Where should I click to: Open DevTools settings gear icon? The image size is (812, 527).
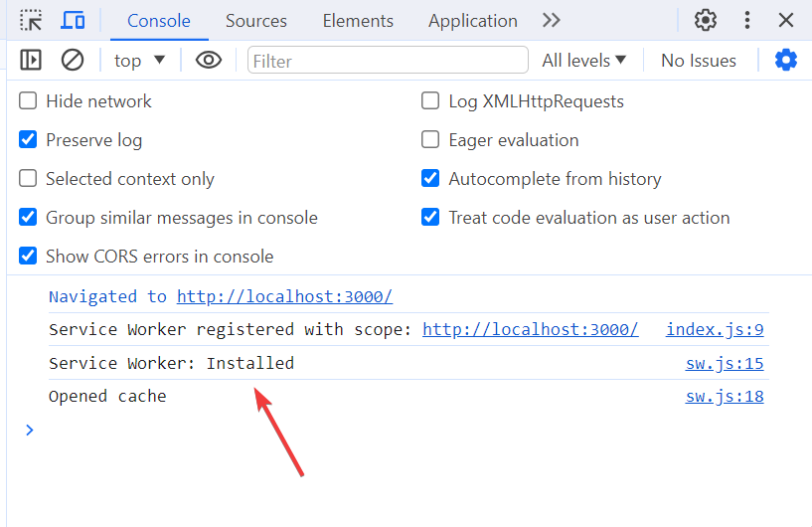(x=706, y=20)
